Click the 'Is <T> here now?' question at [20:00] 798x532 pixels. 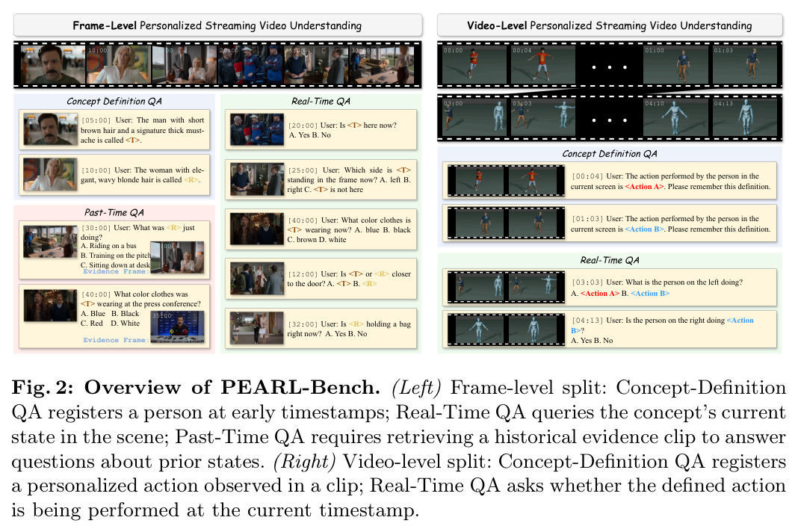pyautogui.click(x=342, y=130)
